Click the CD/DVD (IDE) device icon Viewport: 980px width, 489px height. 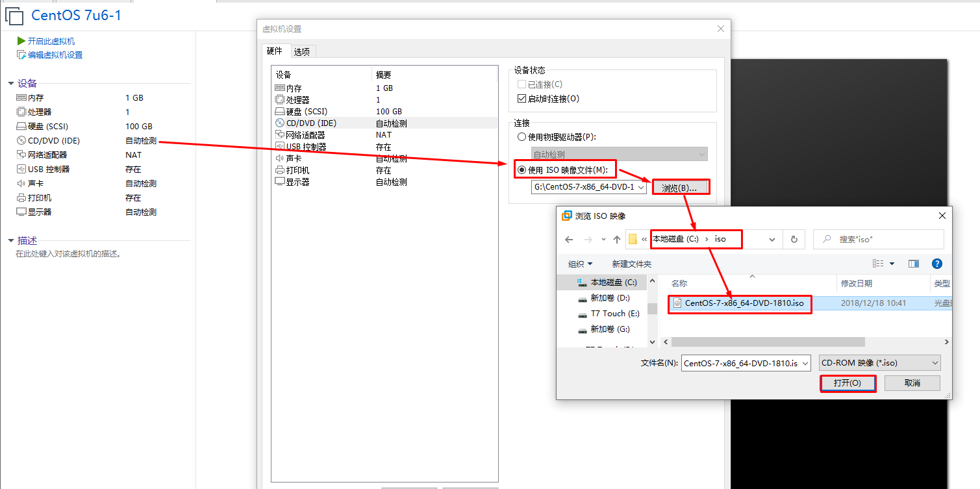tap(280, 123)
